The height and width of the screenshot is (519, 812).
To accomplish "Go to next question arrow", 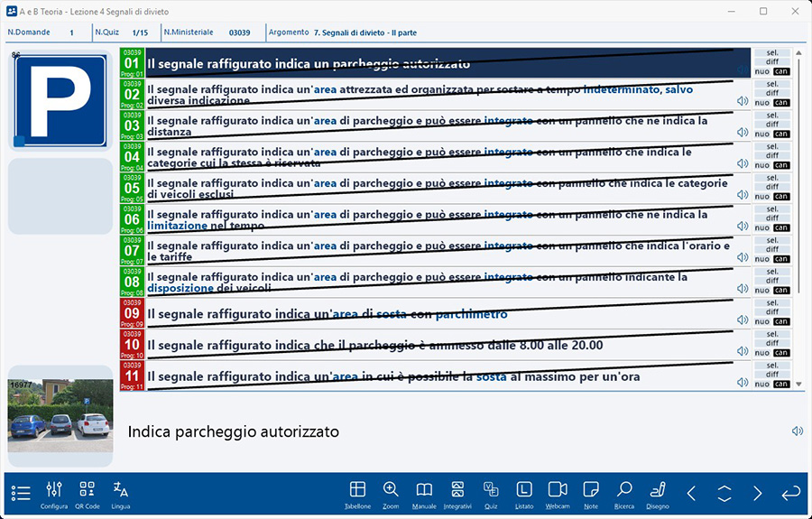I will (758, 493).
